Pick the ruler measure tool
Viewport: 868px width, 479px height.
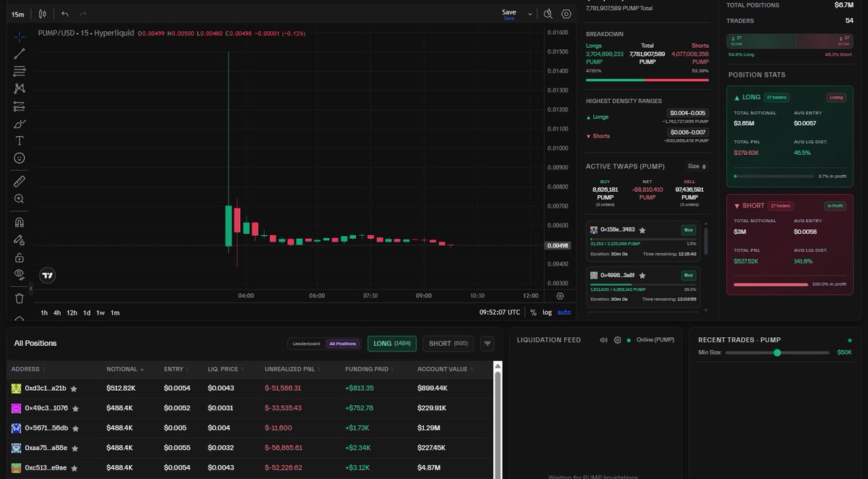click(20, 181)
